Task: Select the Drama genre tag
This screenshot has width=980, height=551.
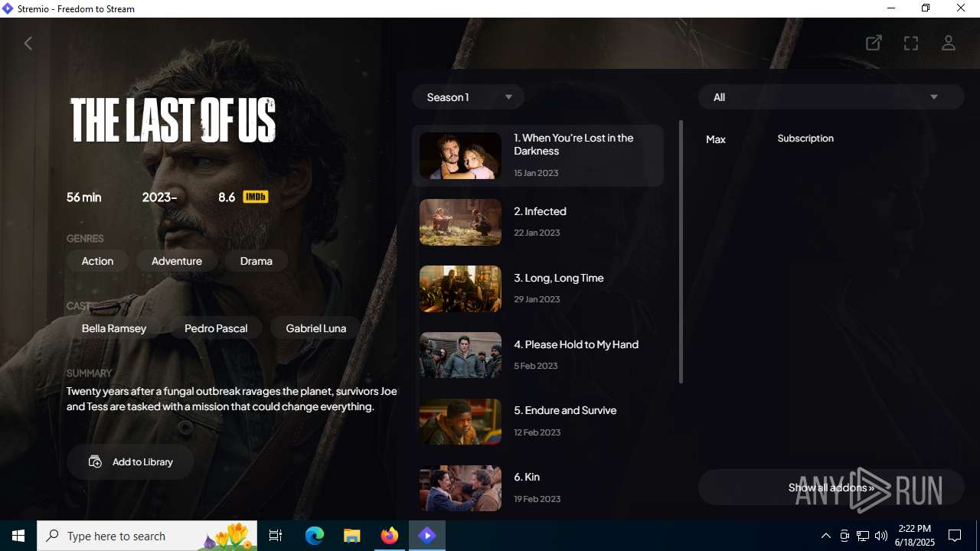Action: [x=256, y=261]
